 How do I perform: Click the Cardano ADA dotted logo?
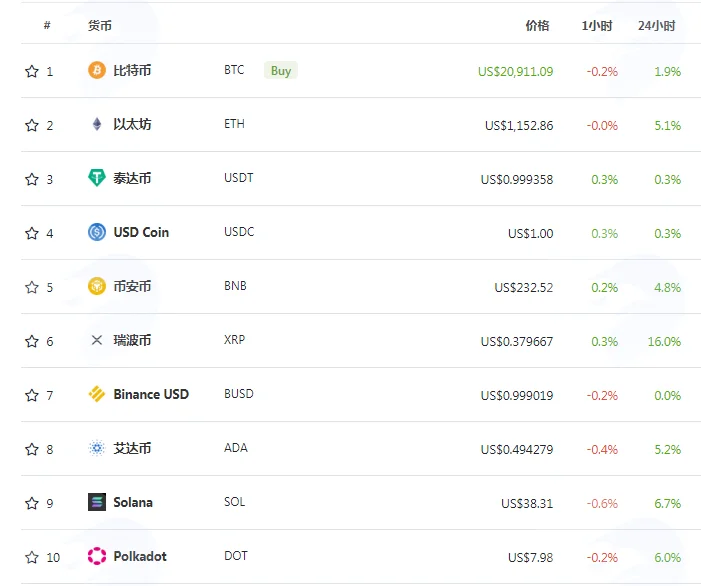coord(97,448)
